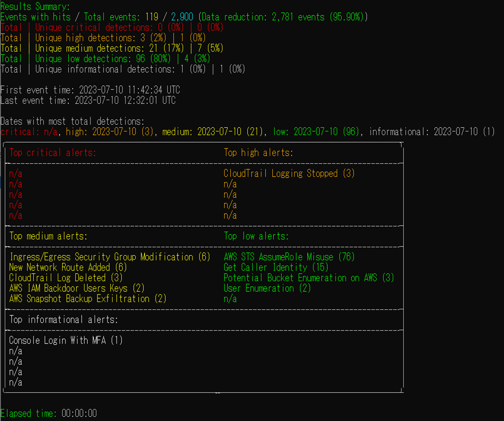Click 'AWS STS AssumeRole Misuse (76)' alert
The height and width of the screenshot is (421, 504).
[x=289, y=257]
